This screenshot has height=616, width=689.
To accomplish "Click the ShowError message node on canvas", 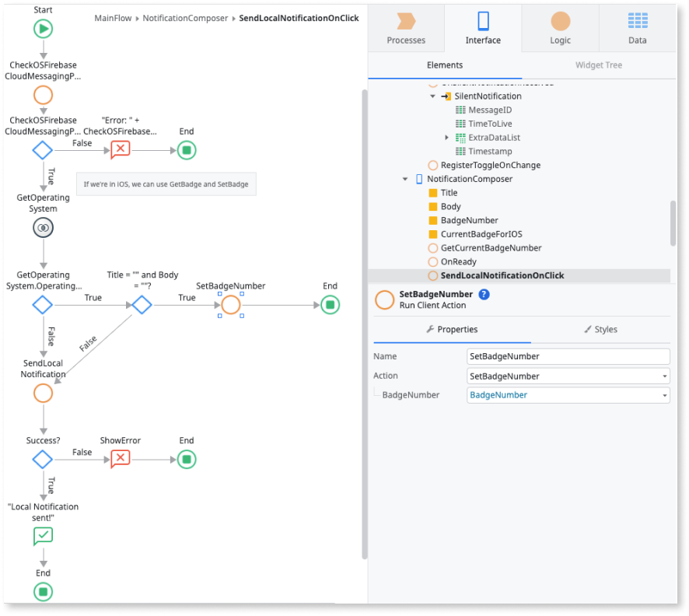I will point(120,459).
